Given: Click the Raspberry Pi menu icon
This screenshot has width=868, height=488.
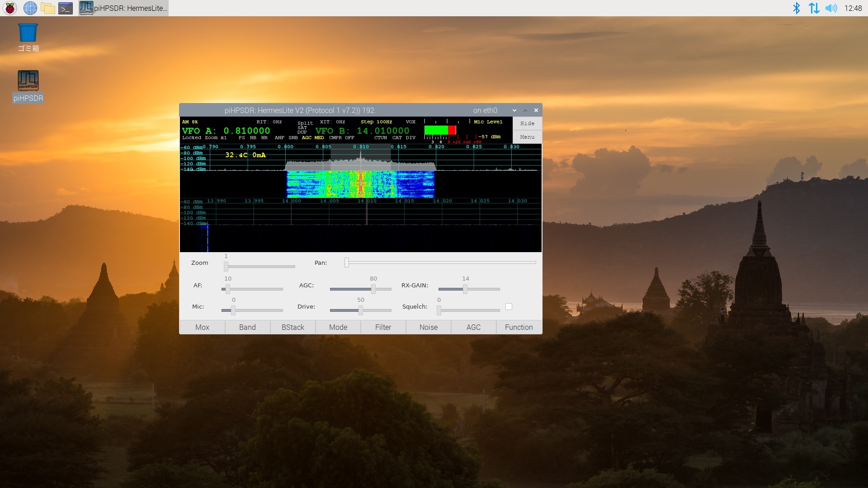Looking at the screenshot, I should click(10, 8).
